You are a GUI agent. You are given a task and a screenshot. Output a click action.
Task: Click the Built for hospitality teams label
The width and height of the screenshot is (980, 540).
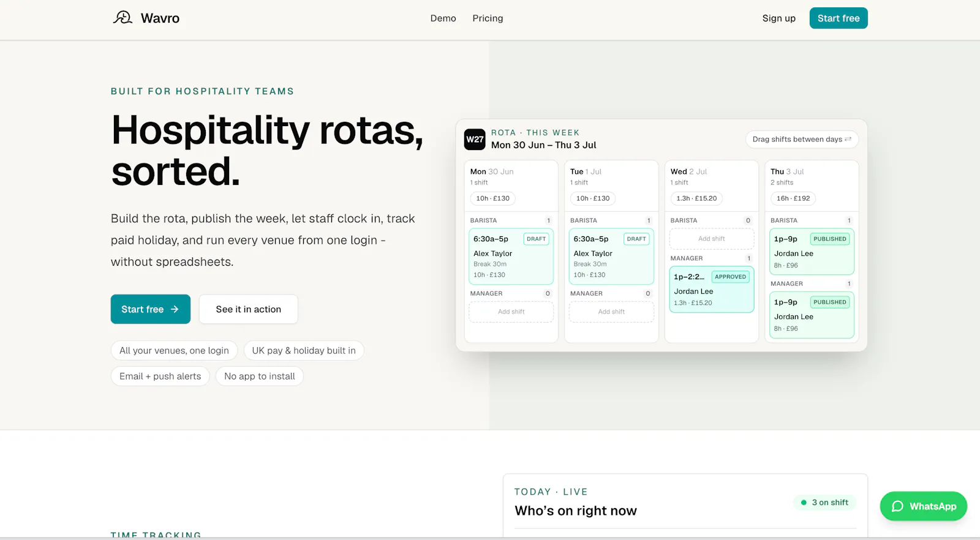tap(202, 91)
